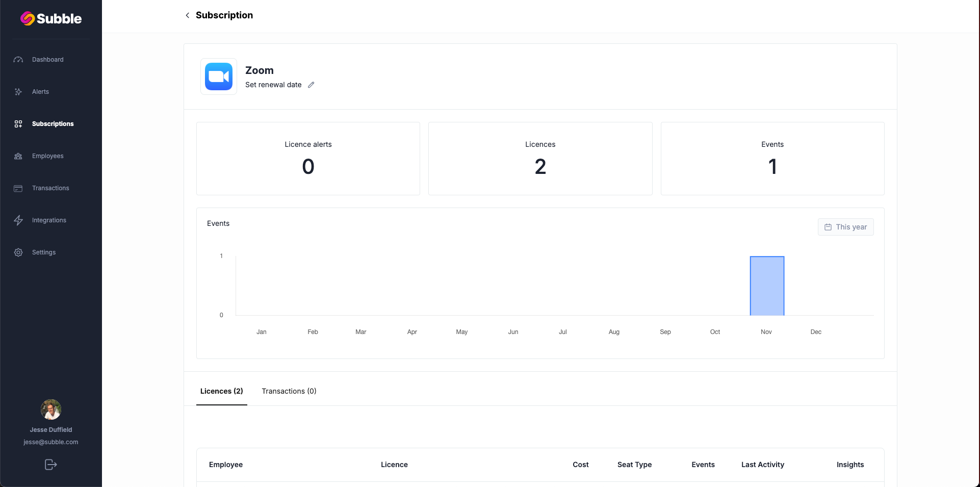Sort by Licence column header

(394, 465)
